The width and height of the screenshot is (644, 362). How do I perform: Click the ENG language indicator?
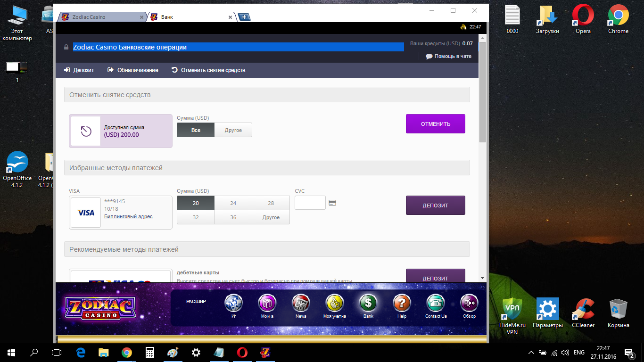[579, 352]
